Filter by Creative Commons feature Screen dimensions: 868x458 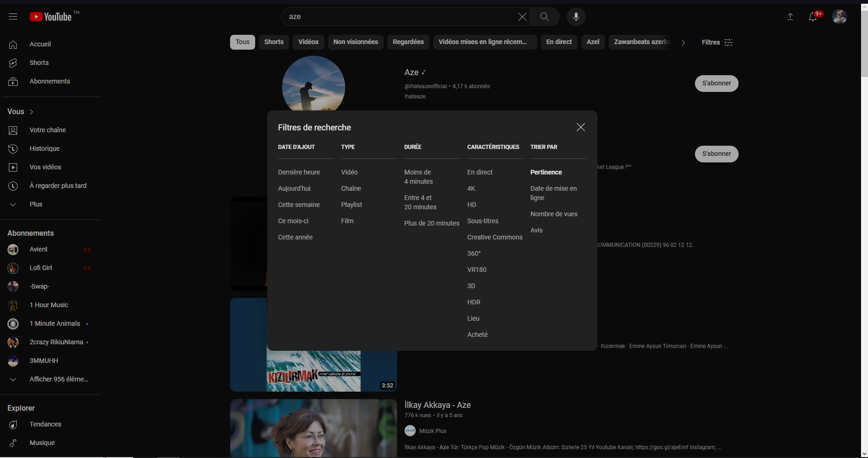pyautogui.click(x=495, y=237)
